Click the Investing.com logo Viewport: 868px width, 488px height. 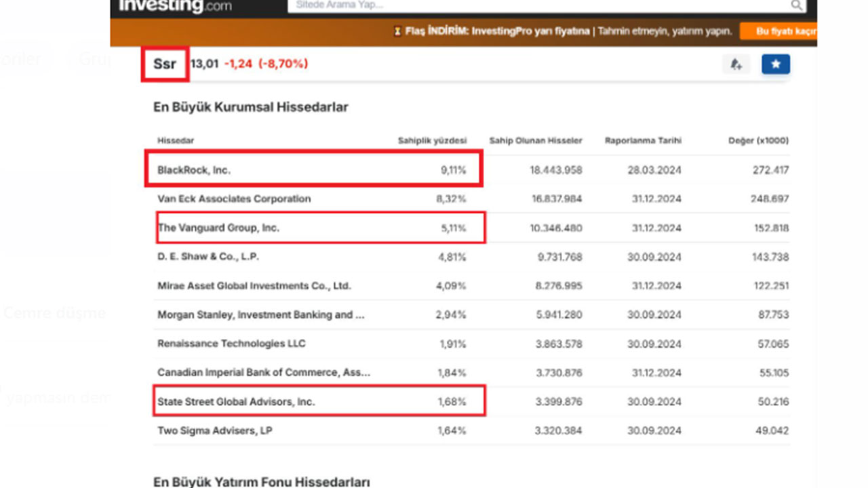tap(175, 6)
